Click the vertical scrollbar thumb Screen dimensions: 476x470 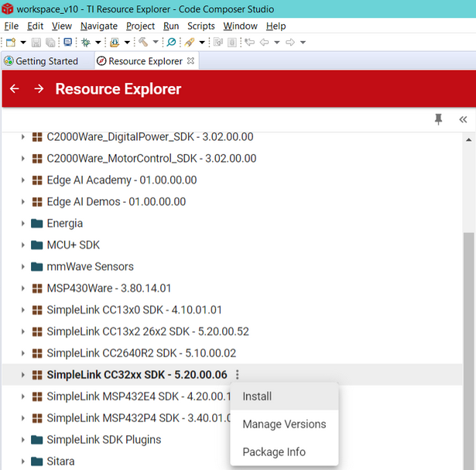pos(469,352)
